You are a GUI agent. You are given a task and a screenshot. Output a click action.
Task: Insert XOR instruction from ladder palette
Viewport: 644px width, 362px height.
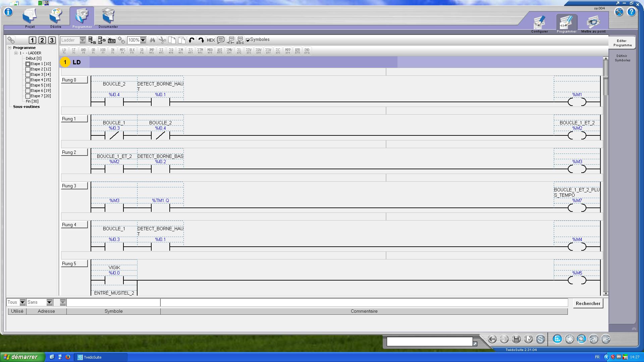pos(103,51)
